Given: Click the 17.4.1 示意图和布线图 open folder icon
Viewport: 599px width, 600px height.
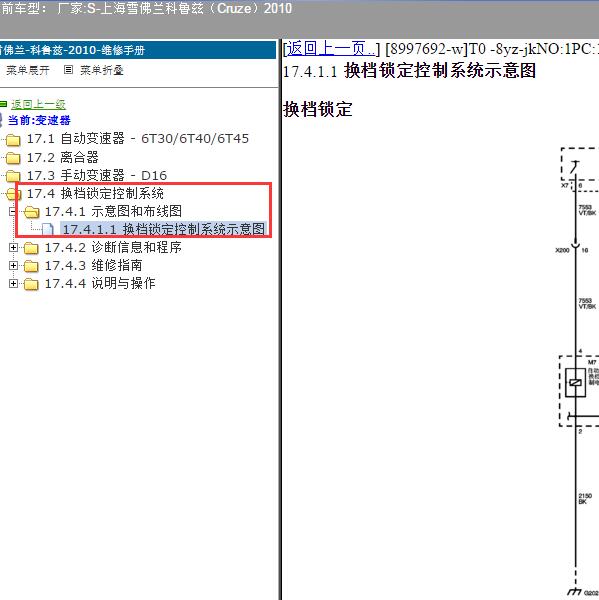Looking at the screenshot, I should pos(31,212).
